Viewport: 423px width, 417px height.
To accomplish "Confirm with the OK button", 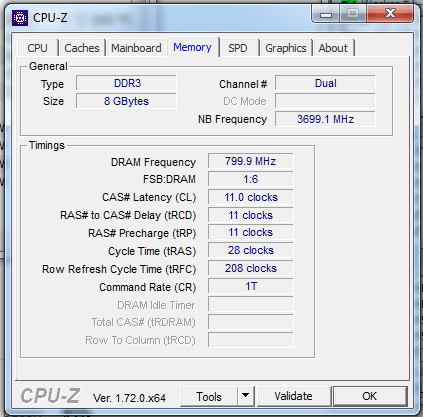I will pyautogui.click(x=370, y=396).
